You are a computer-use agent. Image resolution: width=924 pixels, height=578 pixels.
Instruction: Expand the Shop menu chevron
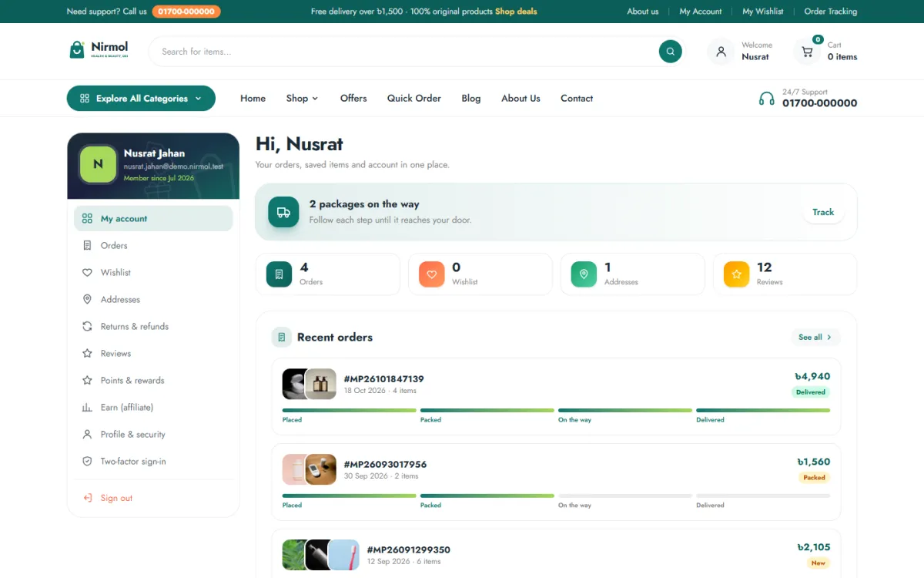315,99
